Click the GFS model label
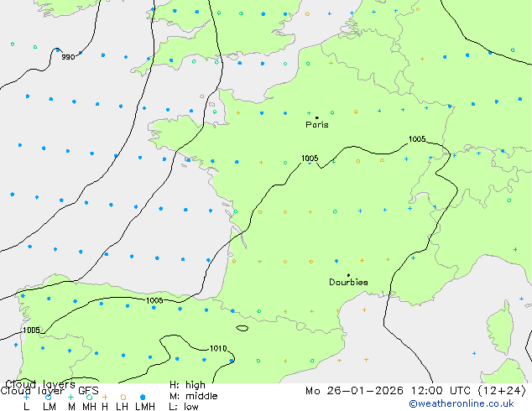 (x=88, y=391)
